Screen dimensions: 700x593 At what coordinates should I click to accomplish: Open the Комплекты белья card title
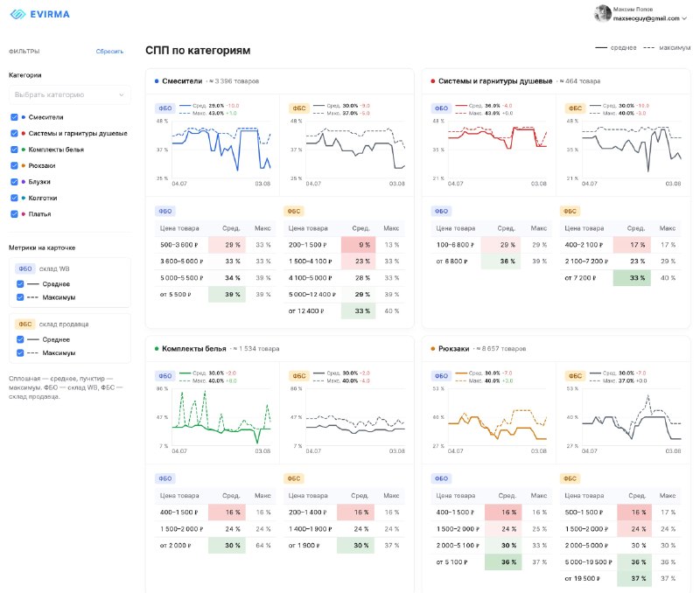tap(193, 348)
